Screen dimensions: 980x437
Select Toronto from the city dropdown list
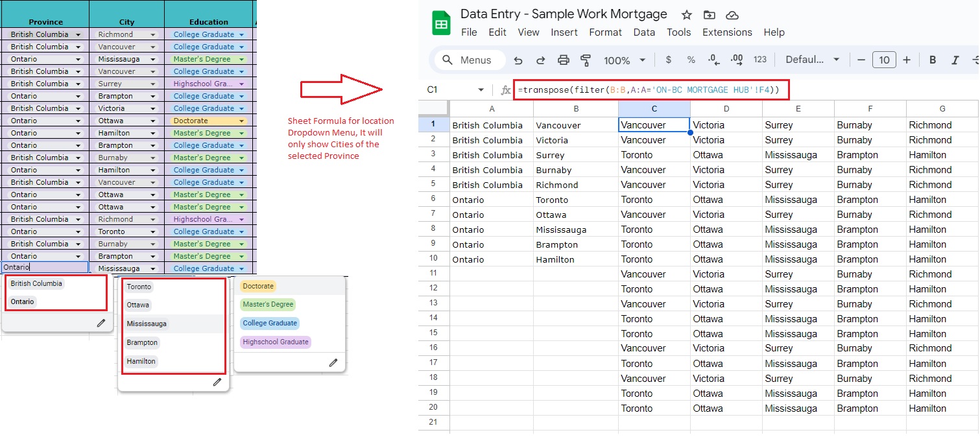(139, 287)
